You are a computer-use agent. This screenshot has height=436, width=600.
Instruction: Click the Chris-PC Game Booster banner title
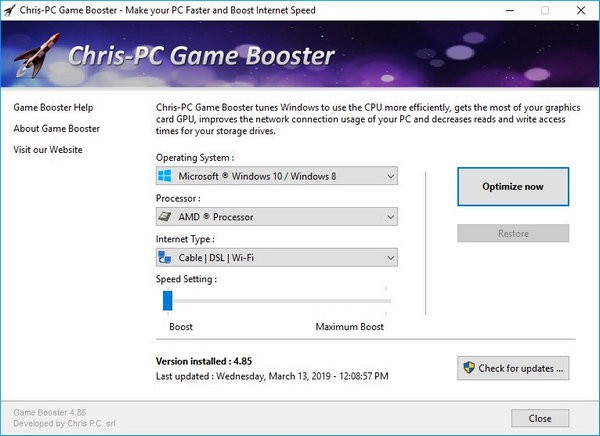201,56
